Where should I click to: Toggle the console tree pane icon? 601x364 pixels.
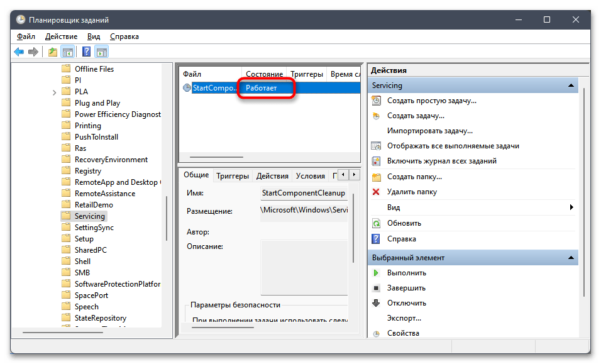(x=68, y=52)
